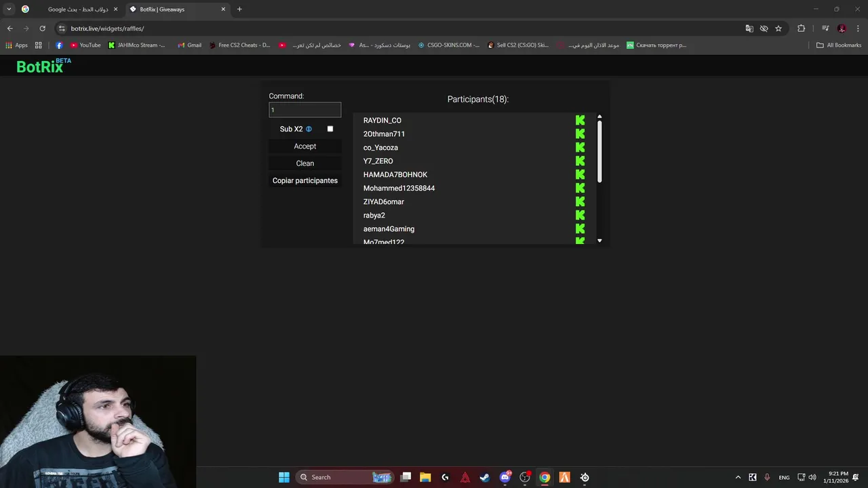
Task: Expand the tab search dropdown arrow
Action: click(x=9, y=9)
